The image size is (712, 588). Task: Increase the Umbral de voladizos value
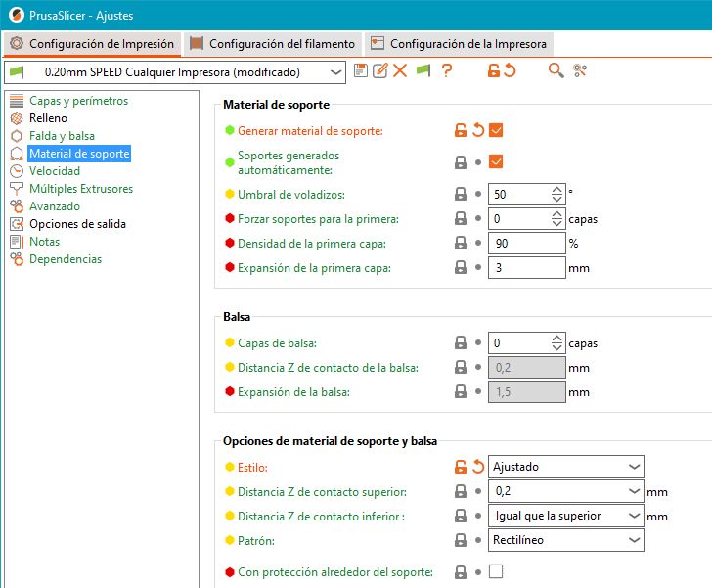557,190
